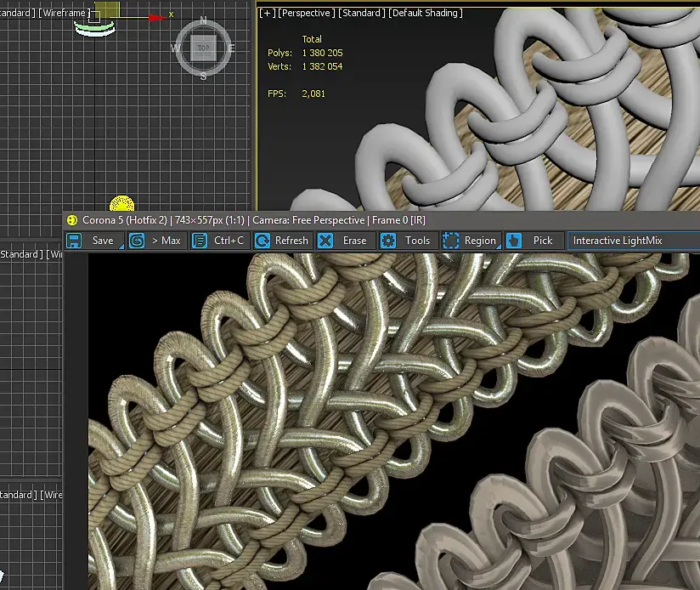Click Camera: Free Perspective title text
700x590 pixels.
click(x=308, y=220)
